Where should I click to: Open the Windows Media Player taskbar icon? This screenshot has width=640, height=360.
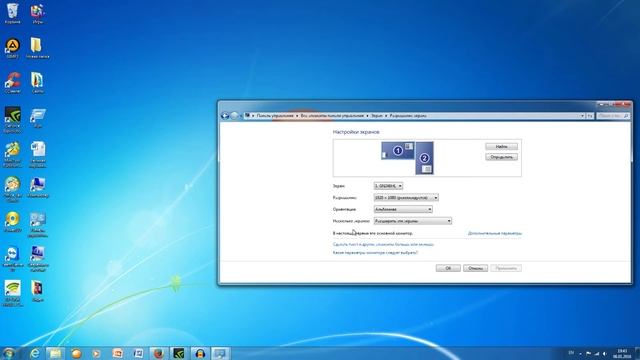[96, 353]
